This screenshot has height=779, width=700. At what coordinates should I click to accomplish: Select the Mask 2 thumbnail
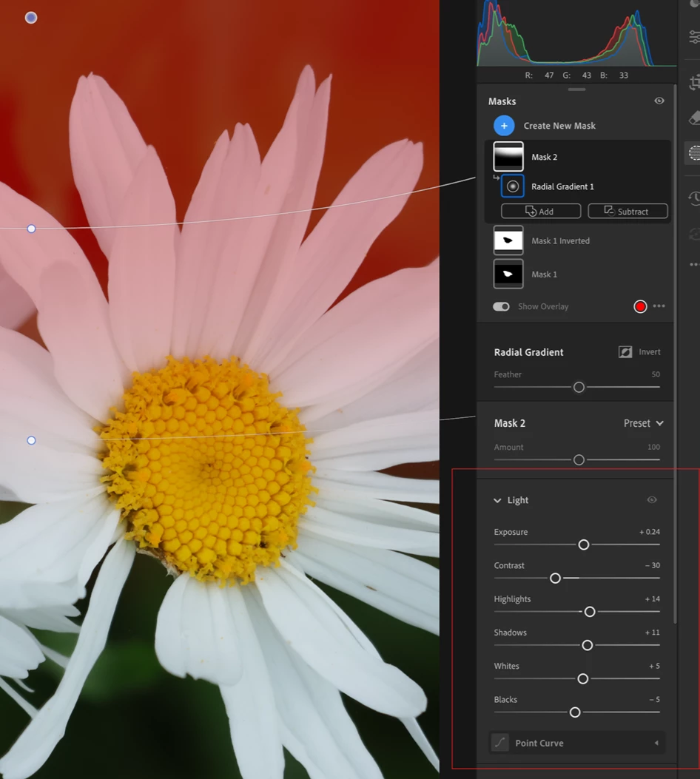coord(508,157)
